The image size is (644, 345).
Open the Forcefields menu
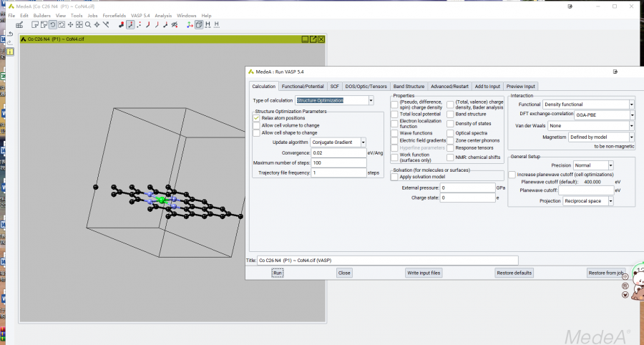tap(112, 15)
